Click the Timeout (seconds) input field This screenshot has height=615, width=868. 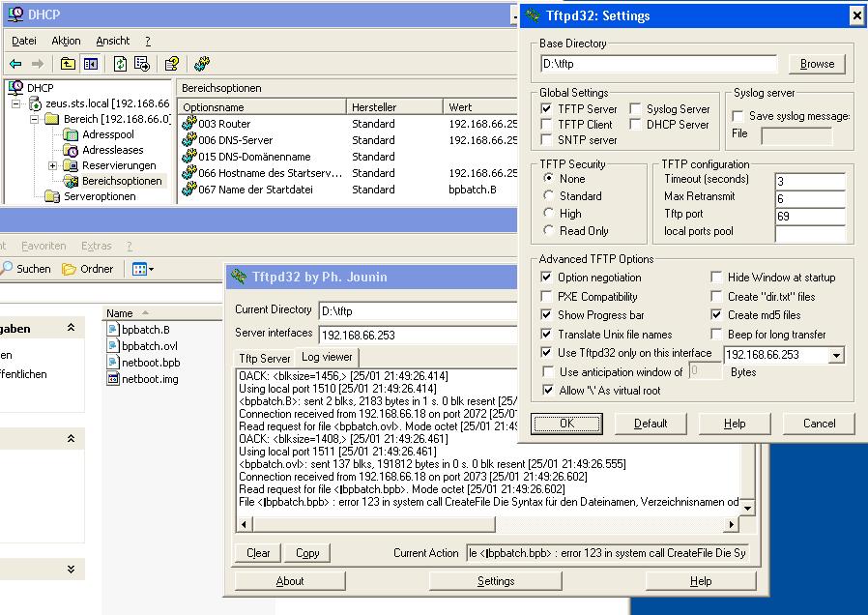(810, 181)
